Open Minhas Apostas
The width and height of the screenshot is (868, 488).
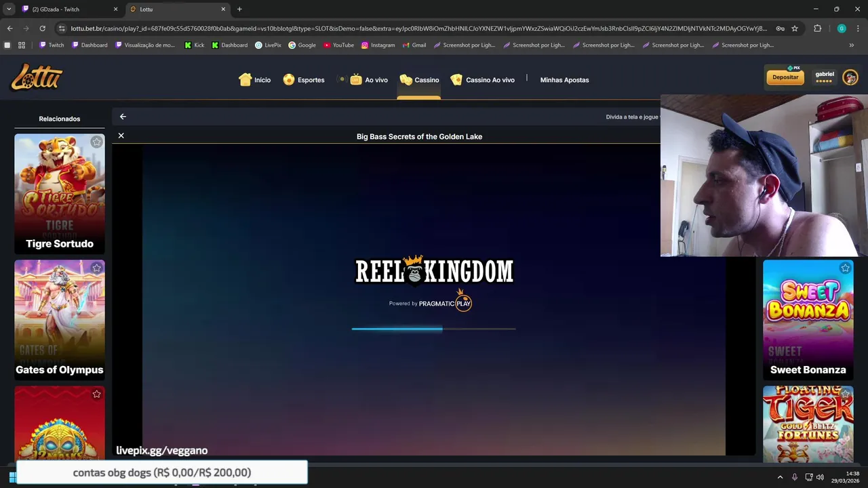click(x=564, y=80)
